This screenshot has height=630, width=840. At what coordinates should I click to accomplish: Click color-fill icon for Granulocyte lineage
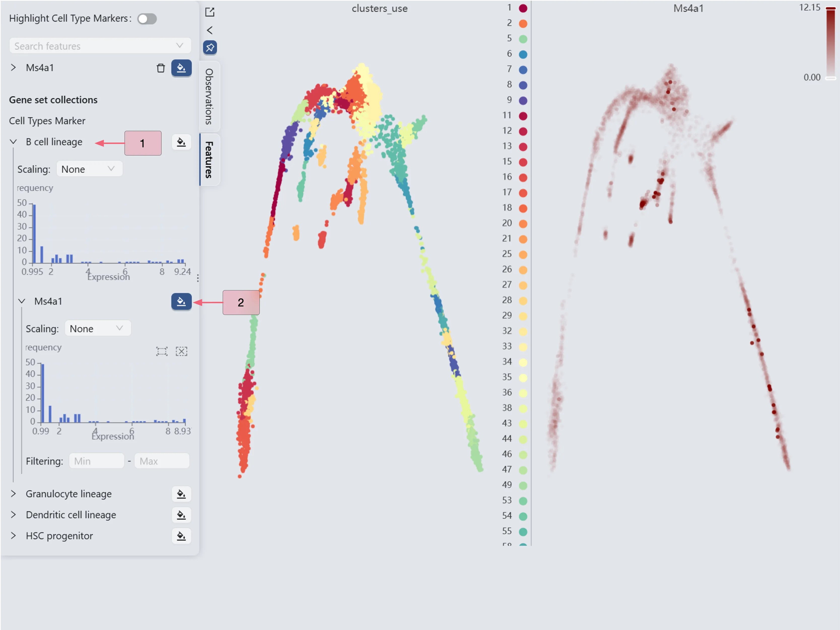pyautogui.click(x=181, y=494)
